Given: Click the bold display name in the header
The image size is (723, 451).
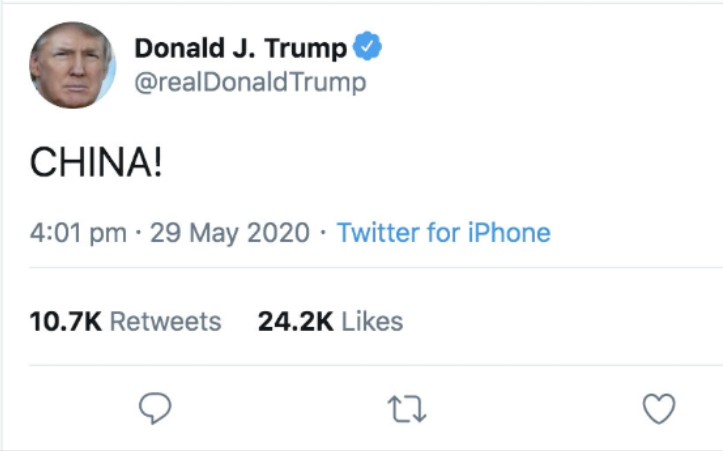Looking at the screenshot, I should coord(240,48).
